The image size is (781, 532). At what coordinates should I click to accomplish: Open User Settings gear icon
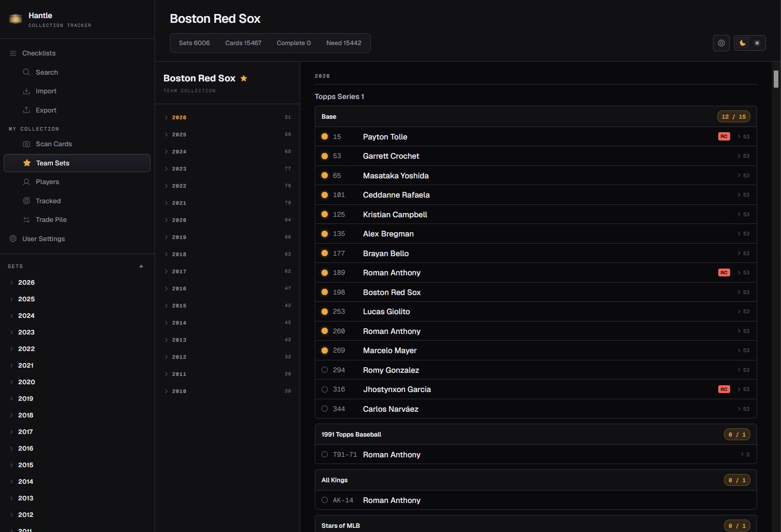click(13, 239)
